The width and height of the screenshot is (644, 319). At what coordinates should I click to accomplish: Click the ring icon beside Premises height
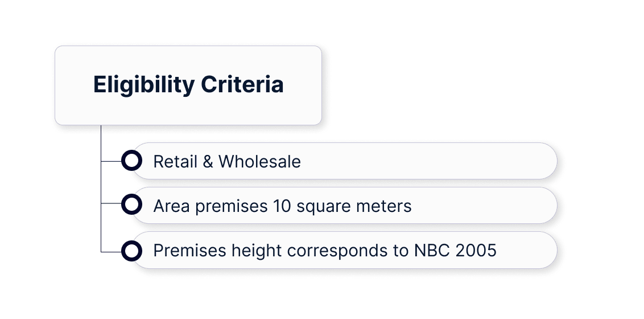131,250
